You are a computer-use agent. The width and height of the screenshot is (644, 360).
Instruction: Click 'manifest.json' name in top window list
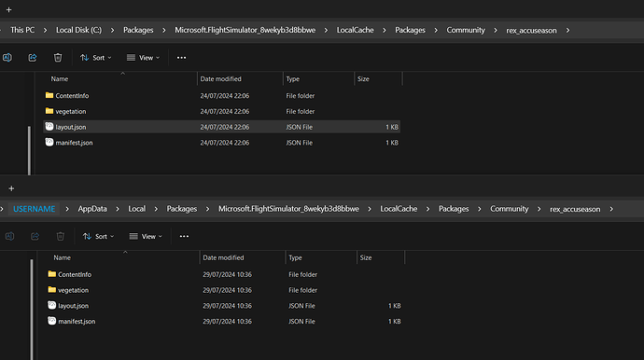74,143
